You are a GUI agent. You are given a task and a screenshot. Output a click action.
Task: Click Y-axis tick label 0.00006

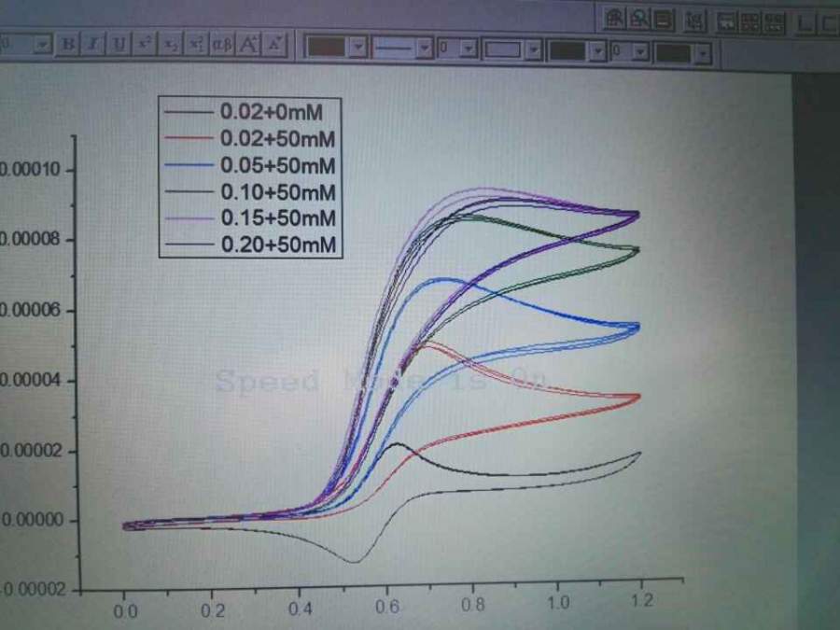[31, 310]
